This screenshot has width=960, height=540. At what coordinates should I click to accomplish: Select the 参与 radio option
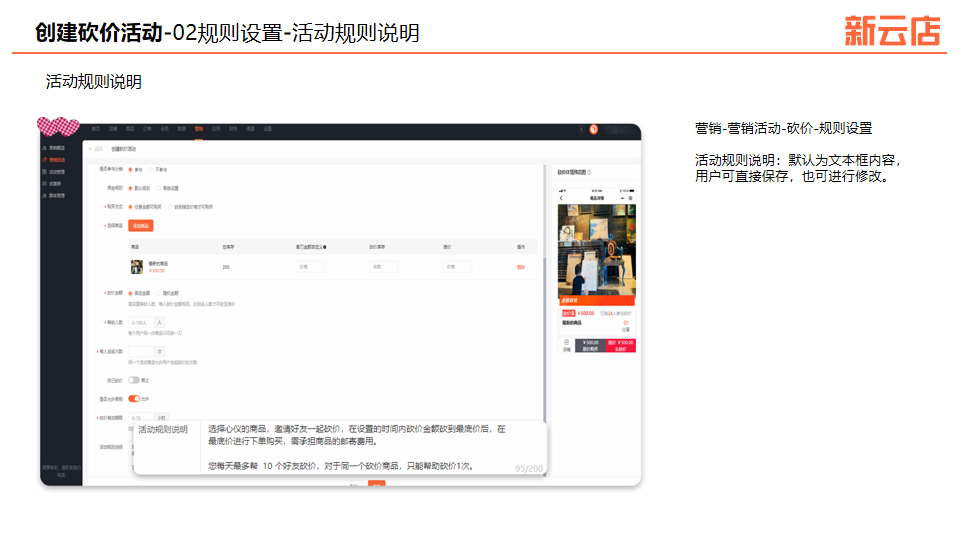130,170
